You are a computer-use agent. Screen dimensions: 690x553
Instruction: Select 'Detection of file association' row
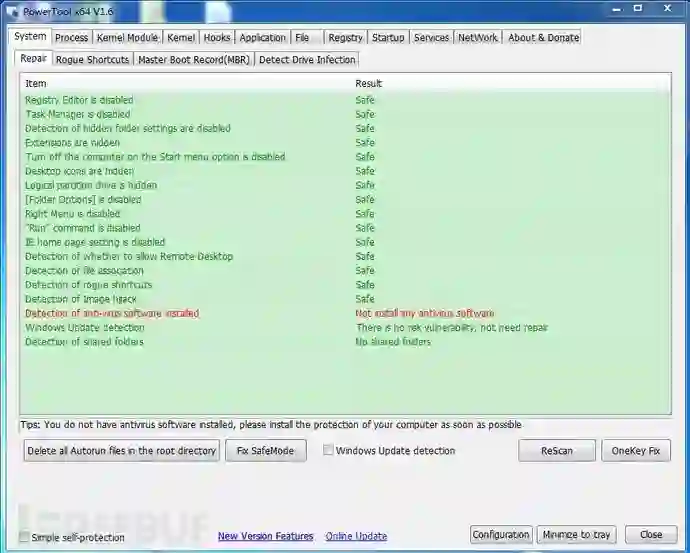coord(345,271)
